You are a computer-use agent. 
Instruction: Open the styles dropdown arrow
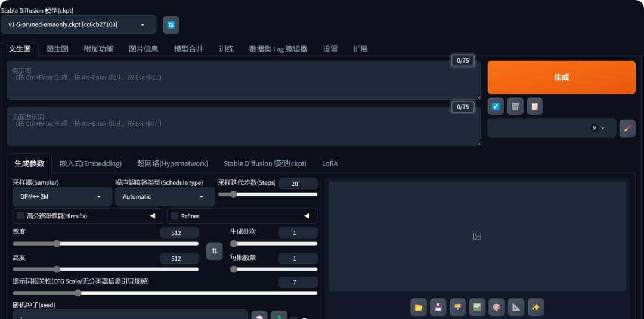coord(603,128)
